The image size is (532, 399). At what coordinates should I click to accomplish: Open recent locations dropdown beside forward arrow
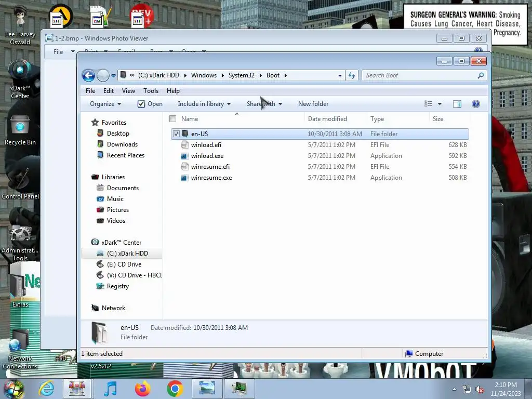113,76
